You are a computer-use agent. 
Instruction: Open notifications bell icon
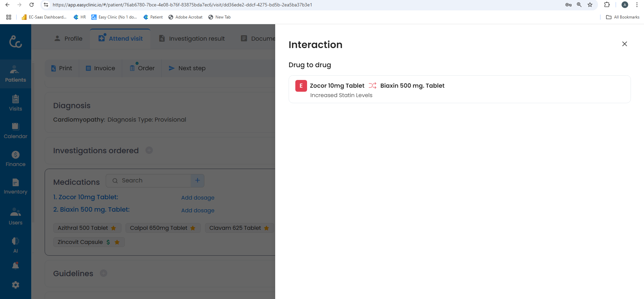coord(15,266)
